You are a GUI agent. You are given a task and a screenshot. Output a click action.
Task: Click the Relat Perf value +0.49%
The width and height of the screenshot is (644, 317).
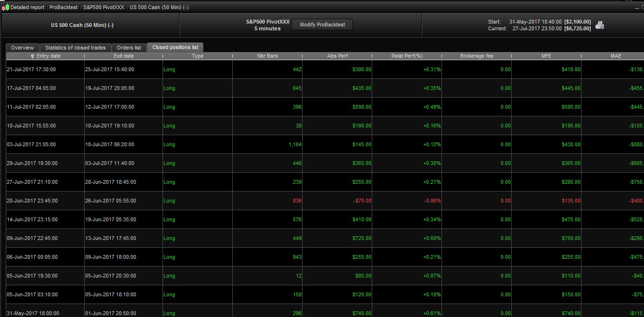click(x=432, y=107)
